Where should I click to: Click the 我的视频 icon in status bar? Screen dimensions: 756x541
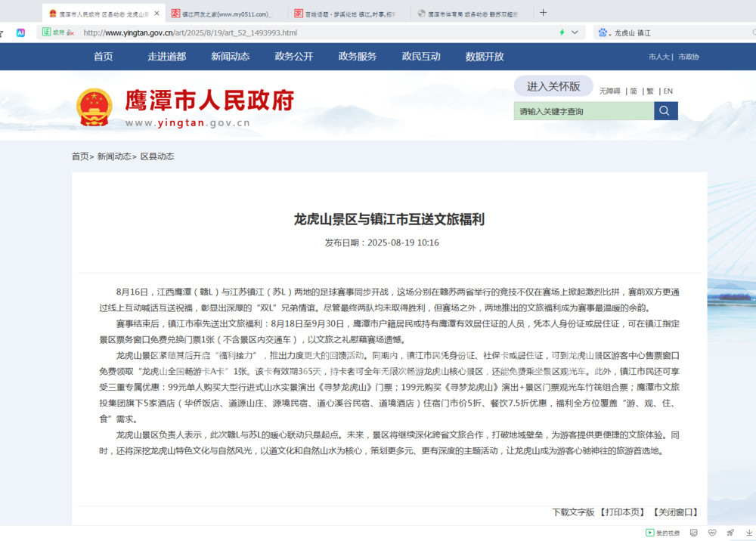(649, 533)
